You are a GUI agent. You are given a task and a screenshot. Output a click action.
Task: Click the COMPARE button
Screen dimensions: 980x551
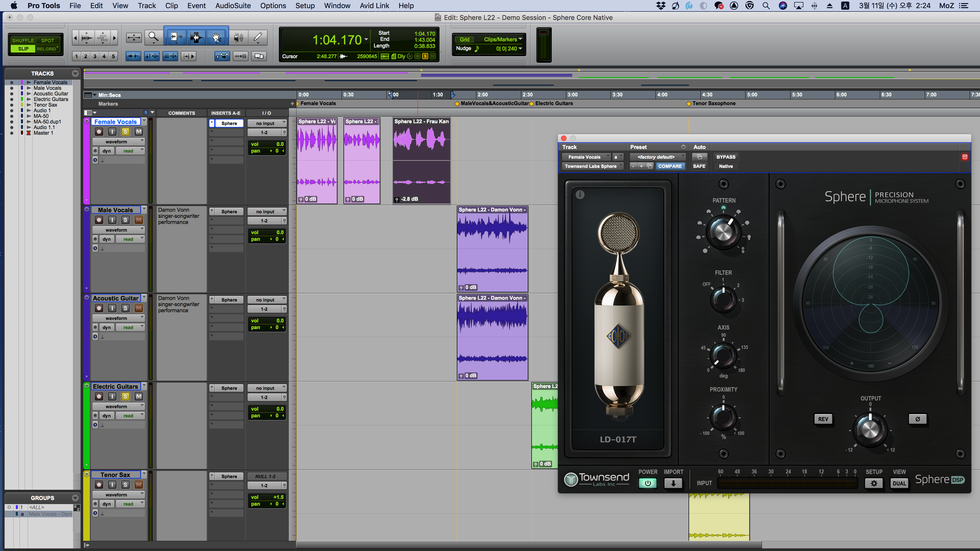(670, 166)
